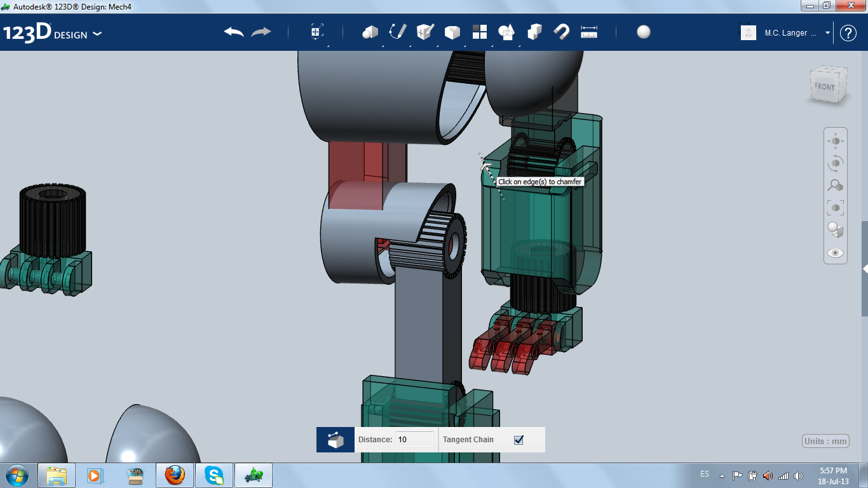Click the Distance input field
This screenshot has height=488, width=868.
415,440
